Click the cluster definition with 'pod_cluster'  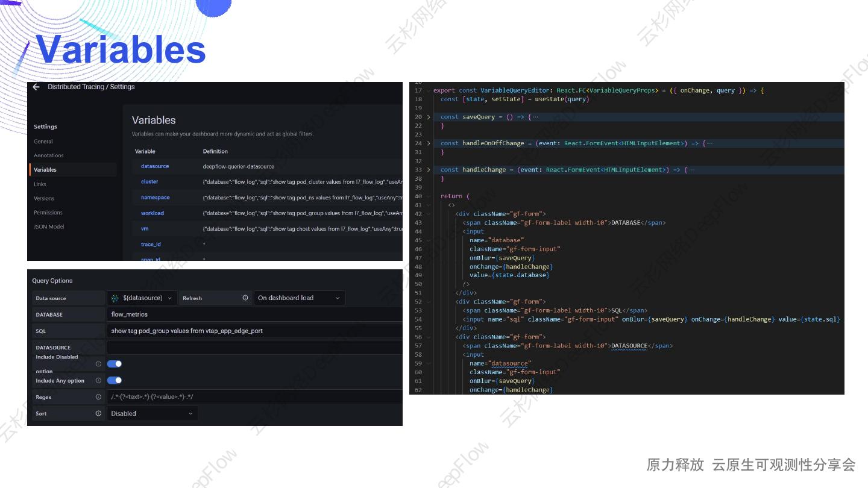point(303,181)
